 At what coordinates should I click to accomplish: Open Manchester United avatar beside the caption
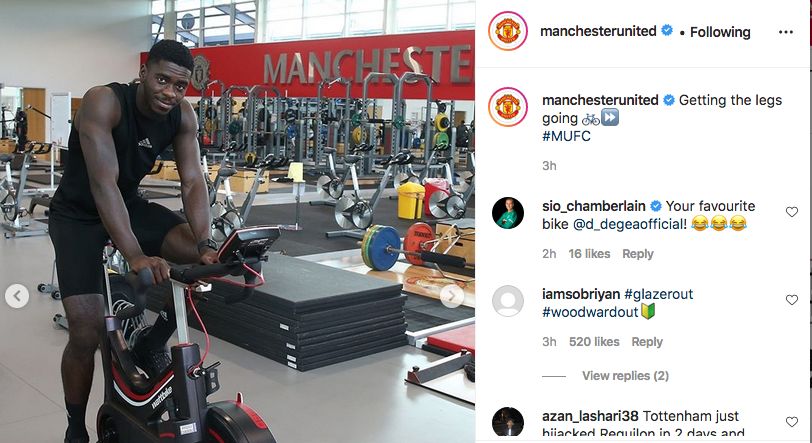pos(508,107)
